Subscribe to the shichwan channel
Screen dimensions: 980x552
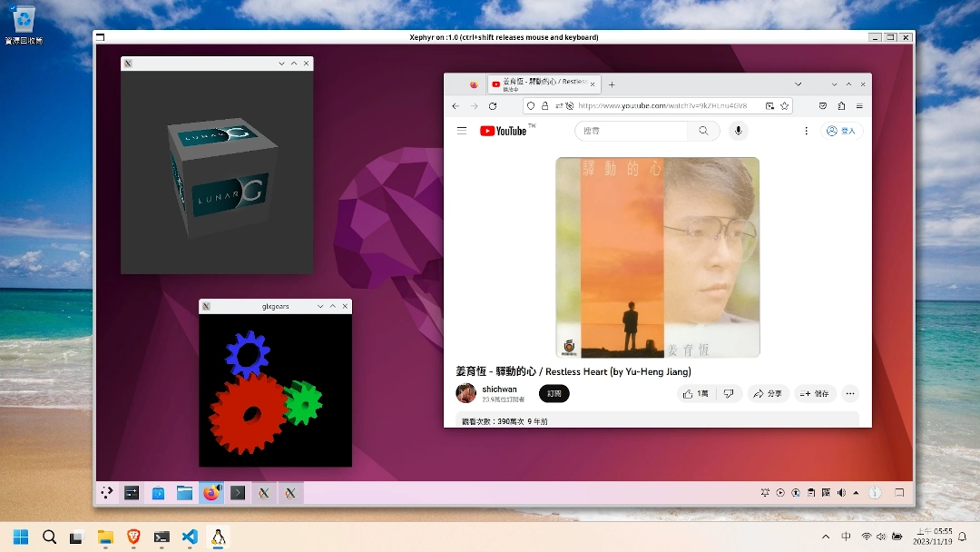[x=554, y=394]
